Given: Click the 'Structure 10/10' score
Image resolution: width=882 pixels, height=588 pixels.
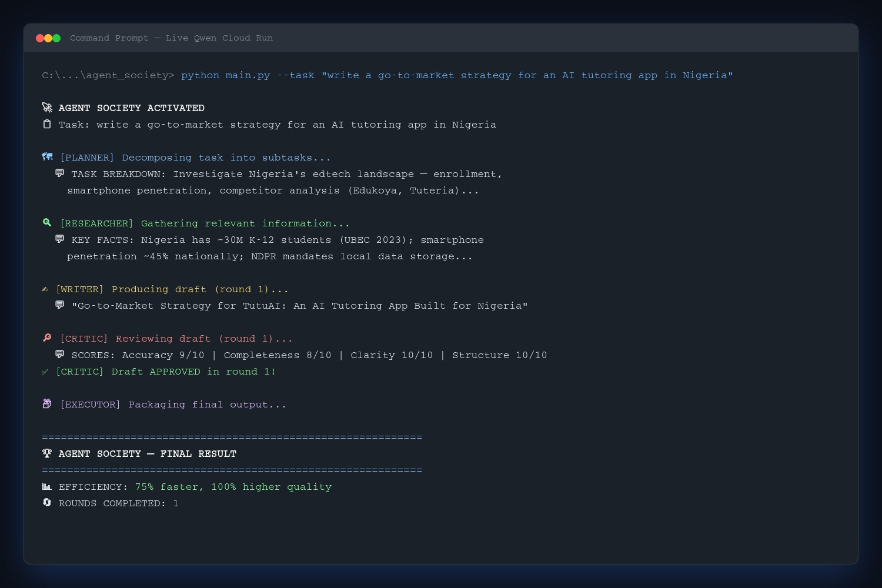Looking at the screenshot, I should pyautogui.click(x=500, y=355).
